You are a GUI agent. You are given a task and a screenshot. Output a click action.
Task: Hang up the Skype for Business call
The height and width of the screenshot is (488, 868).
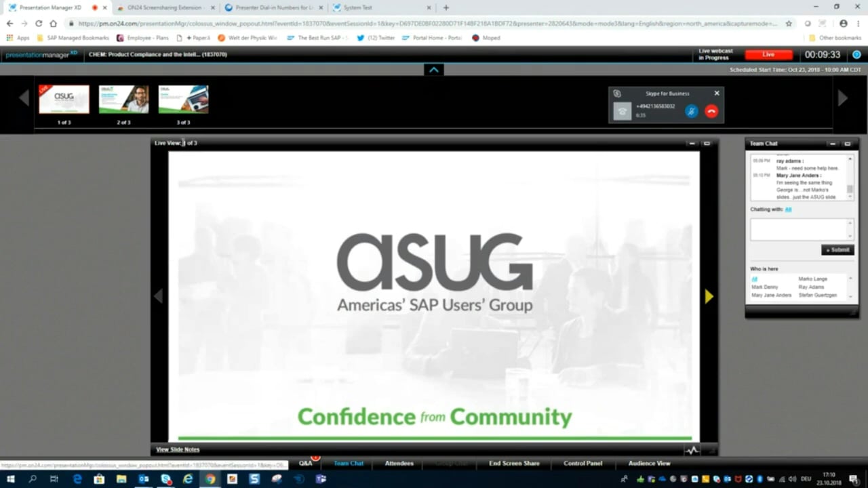click(x=711, y=111)
